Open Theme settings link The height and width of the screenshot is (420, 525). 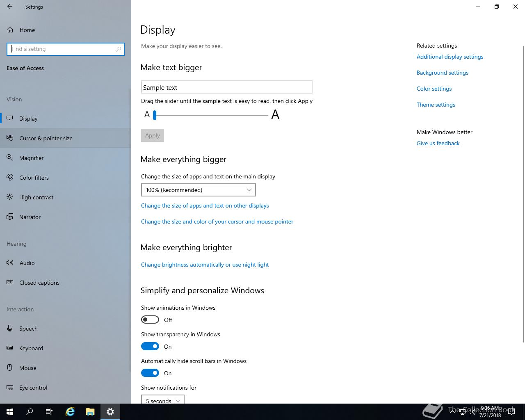click(436, 105)
